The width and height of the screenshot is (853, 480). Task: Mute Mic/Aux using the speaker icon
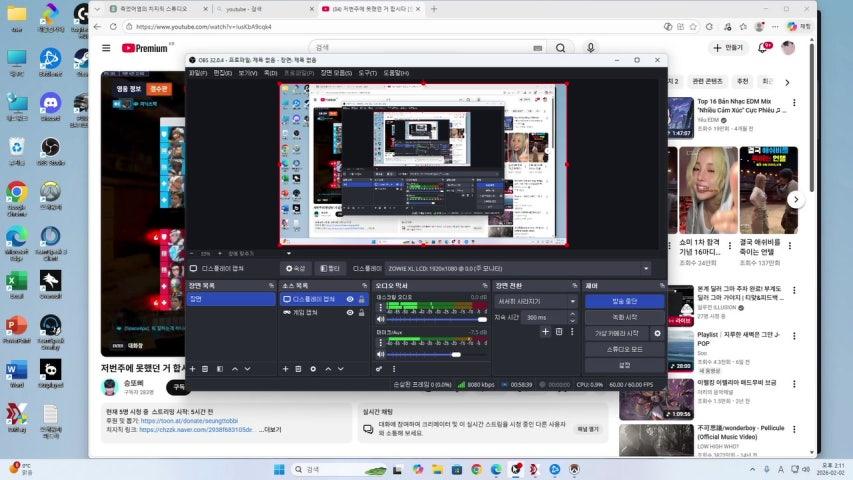380,354
